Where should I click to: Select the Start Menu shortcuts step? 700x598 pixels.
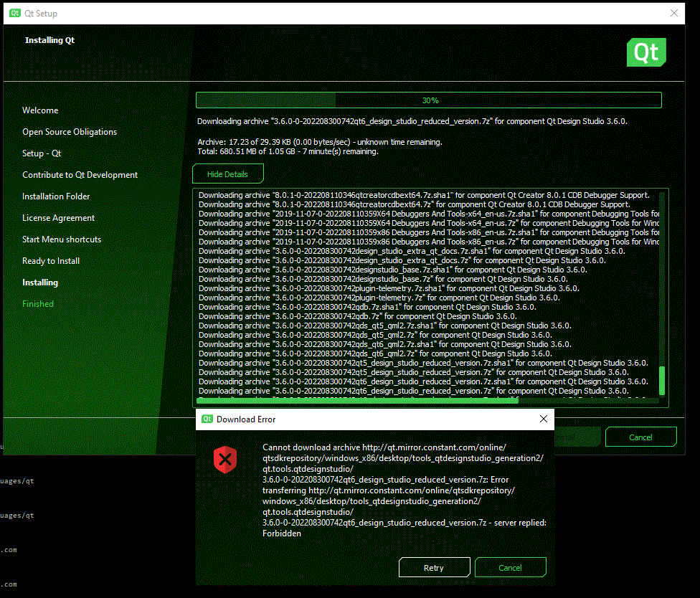(x=62, y=239)
